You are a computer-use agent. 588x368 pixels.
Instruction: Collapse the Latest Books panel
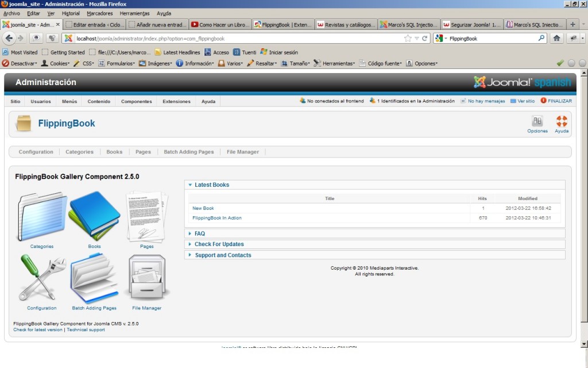tap(211, 185)
